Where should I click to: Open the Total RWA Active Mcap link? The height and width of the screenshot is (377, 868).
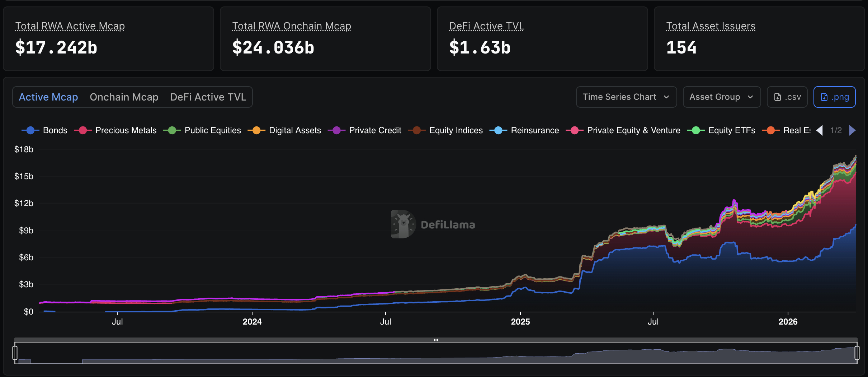tap(70, 25)
